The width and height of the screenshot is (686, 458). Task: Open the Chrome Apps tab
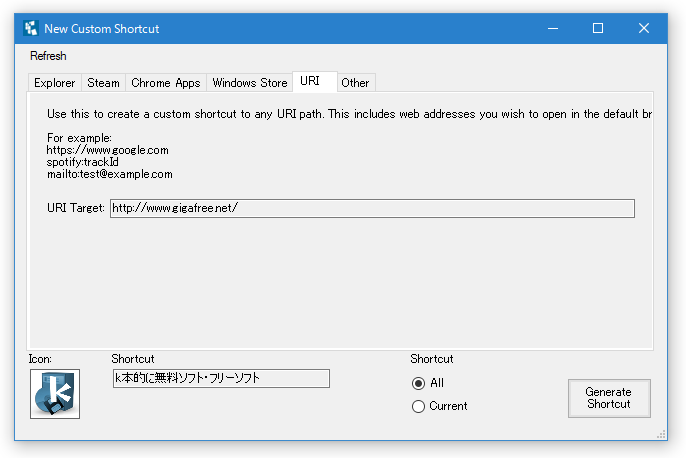166,83
